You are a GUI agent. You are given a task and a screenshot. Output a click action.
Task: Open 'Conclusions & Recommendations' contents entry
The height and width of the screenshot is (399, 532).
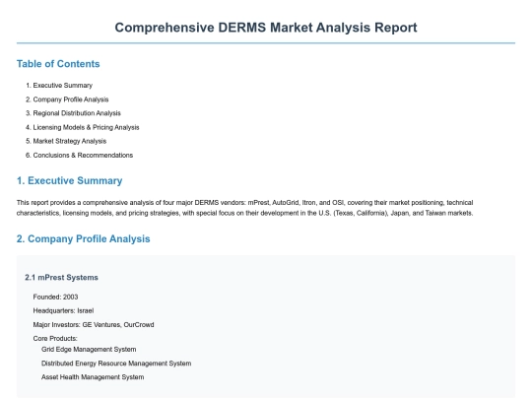pyautogui.click(x=83, y=155)
